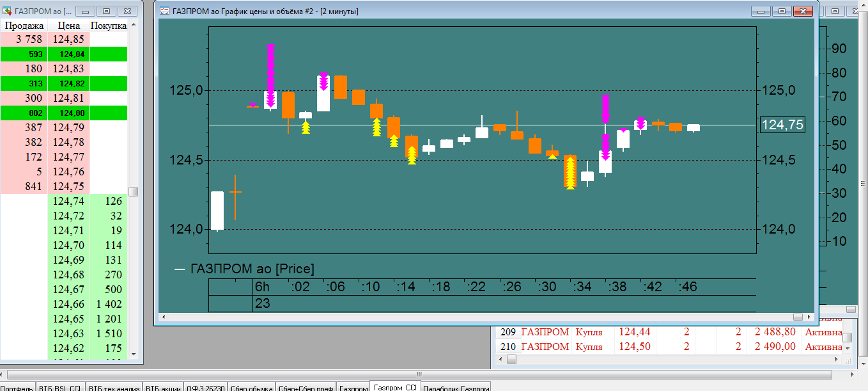Click the 1 510 buy volume cell
The image size is (868, 391).
pyautogui.click(x=109, y=333)
